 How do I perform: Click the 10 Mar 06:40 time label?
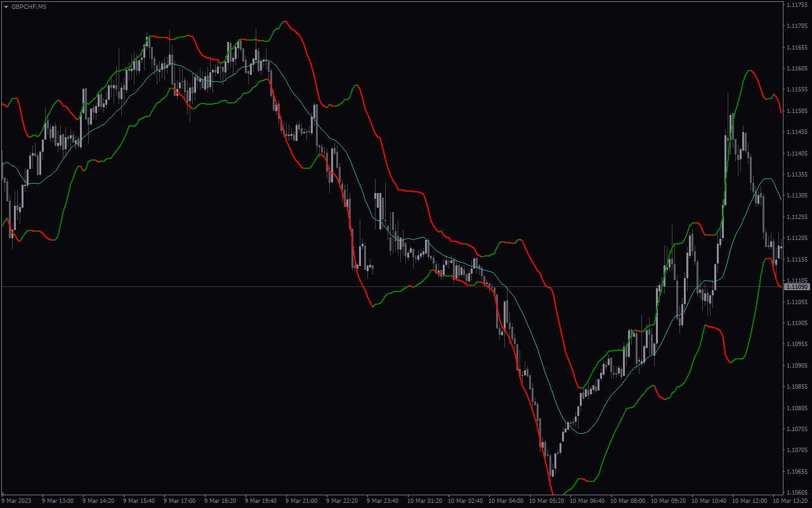tap(587, 501)
